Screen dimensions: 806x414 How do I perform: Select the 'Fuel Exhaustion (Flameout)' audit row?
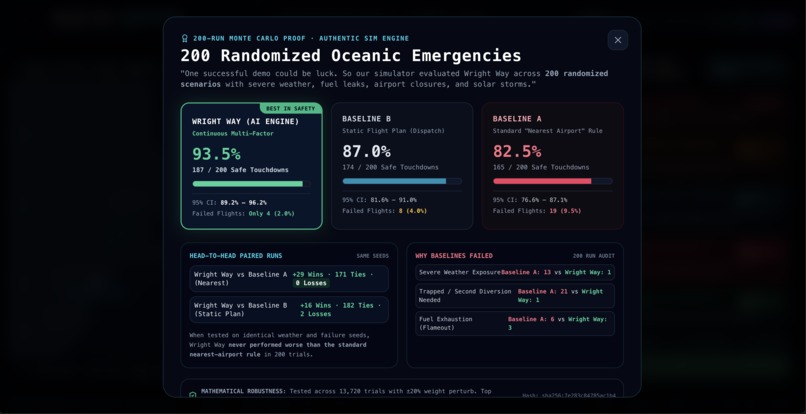[x=515, y=323]
